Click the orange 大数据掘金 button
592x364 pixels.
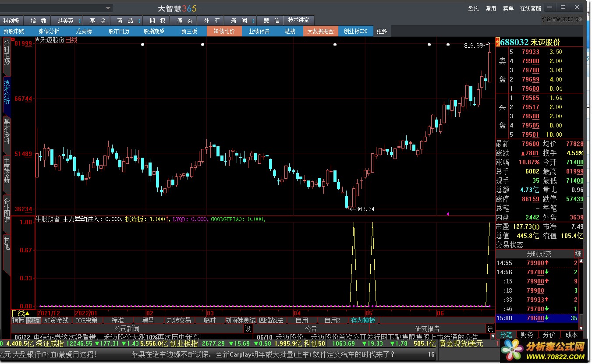click(x=320, y=31)
